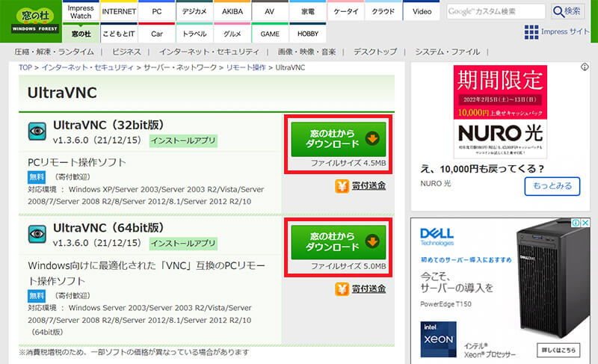The height and width of the screenshot is (364, 598).
Task: Download UltraVNC 32bit from 窓の杜
Action: [x=339, y=139]
